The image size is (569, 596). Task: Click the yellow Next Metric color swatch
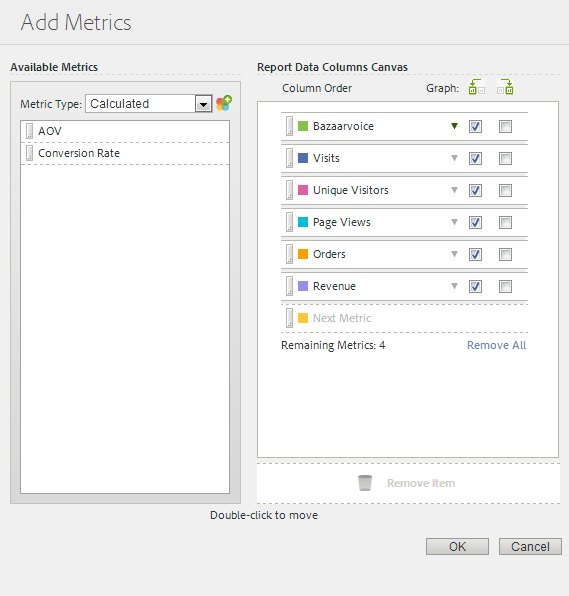303,318
